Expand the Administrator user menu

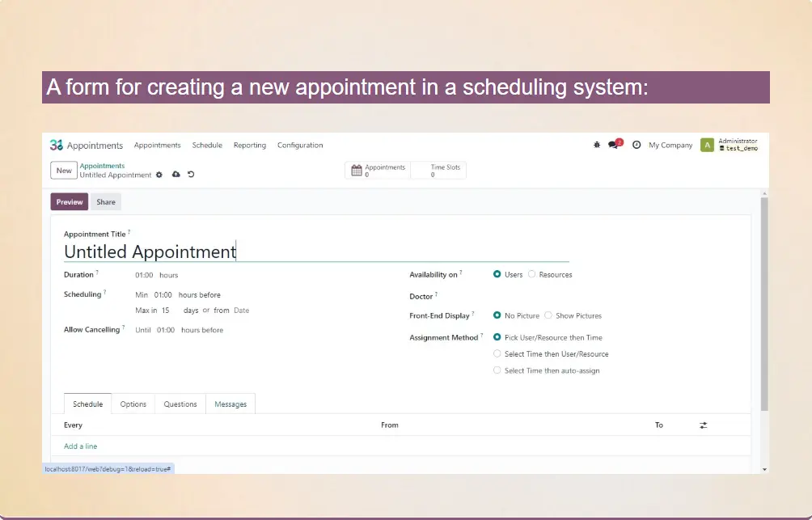click(x=730, y=145)
